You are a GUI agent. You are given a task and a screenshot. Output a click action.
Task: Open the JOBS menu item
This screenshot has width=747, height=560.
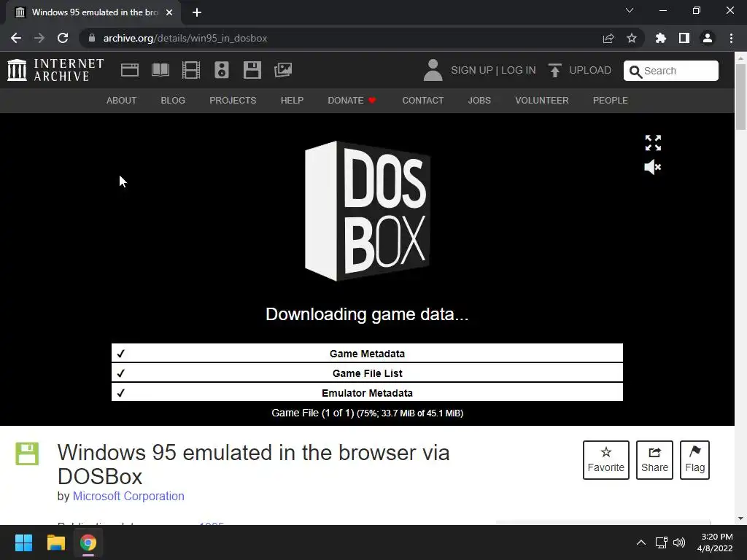click(479, 101)
